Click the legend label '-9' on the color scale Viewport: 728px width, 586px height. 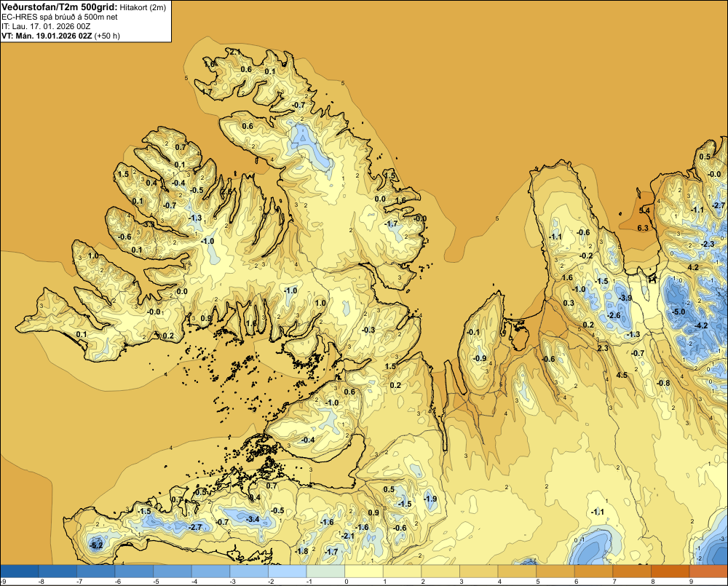point(3,582)
